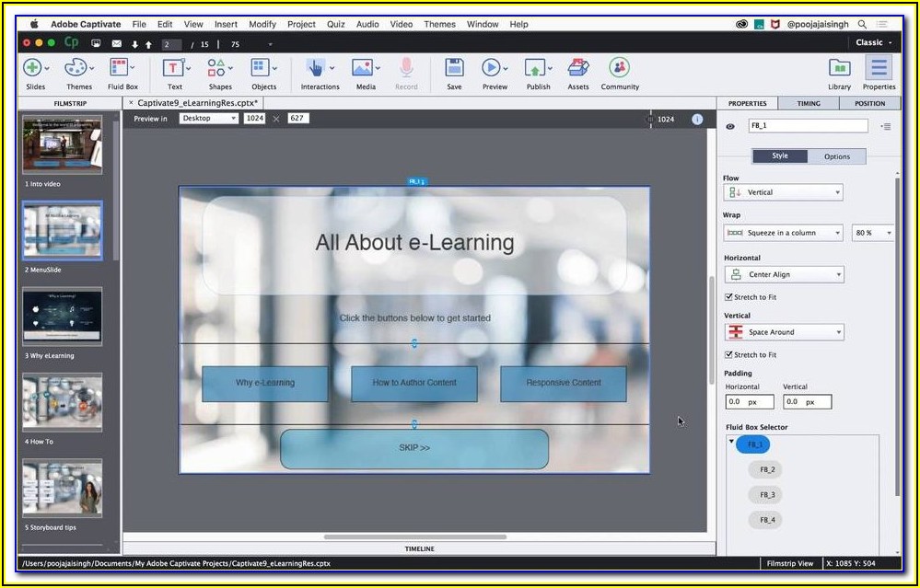Screen dimensions: 920x588
Task: Select the Fluid Box tool
Action: pyautogui.click(x=120, y=68)
